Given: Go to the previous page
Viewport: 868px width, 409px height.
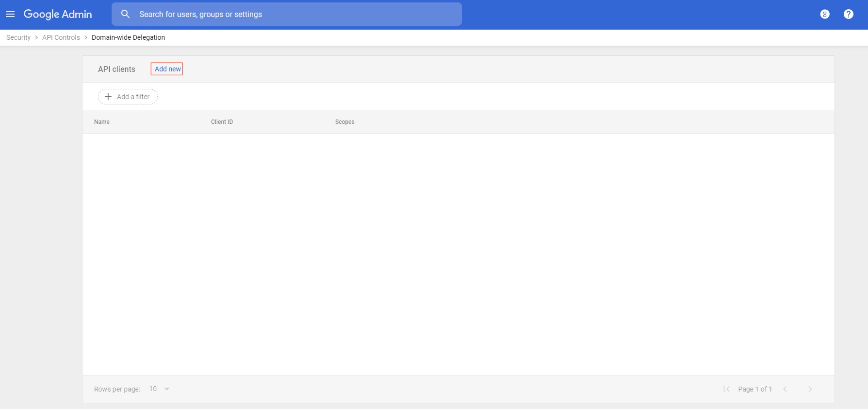Looking at the screenshot, I should pyautogui.click(x=785, y=389).
